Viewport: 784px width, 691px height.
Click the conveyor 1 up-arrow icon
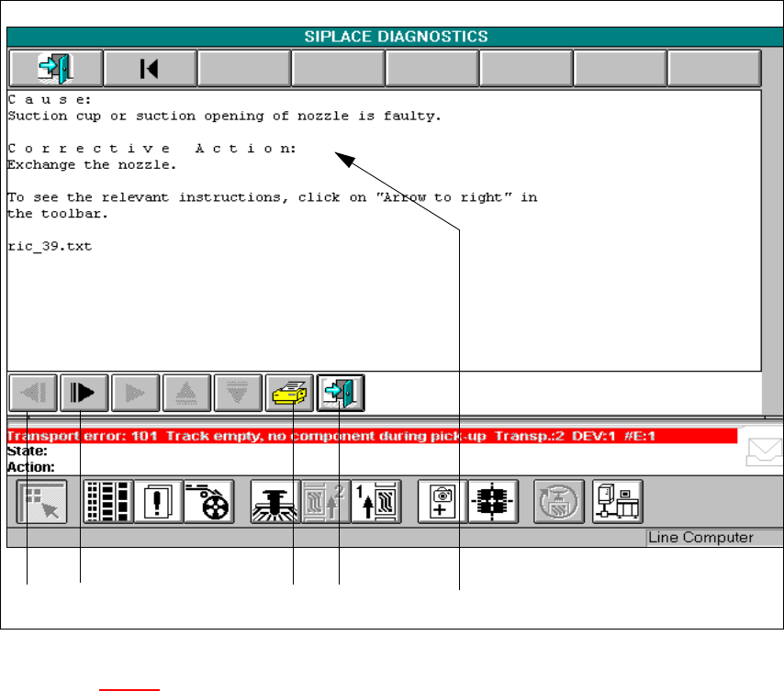[x=376, y=502]
